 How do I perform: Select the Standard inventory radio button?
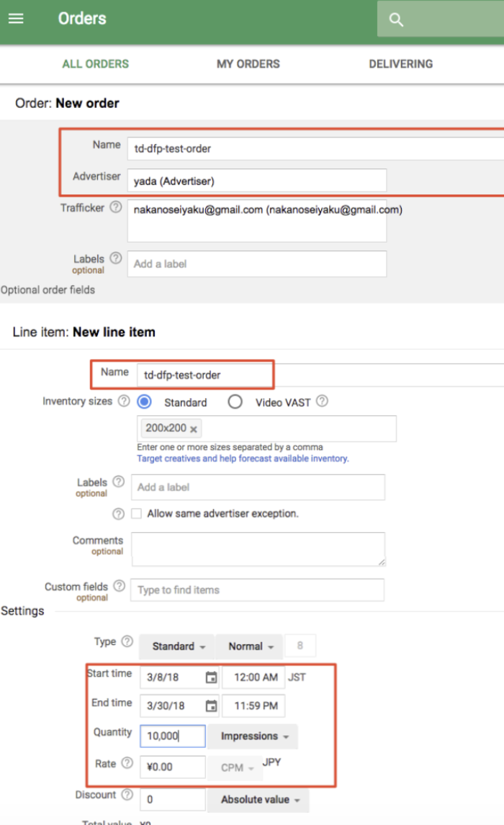[144, 402]
